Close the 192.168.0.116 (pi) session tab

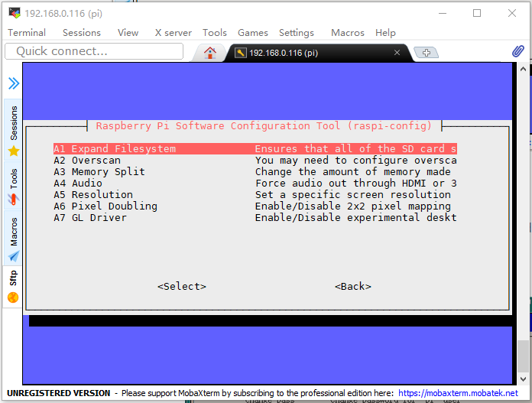[x=397, y=53]
